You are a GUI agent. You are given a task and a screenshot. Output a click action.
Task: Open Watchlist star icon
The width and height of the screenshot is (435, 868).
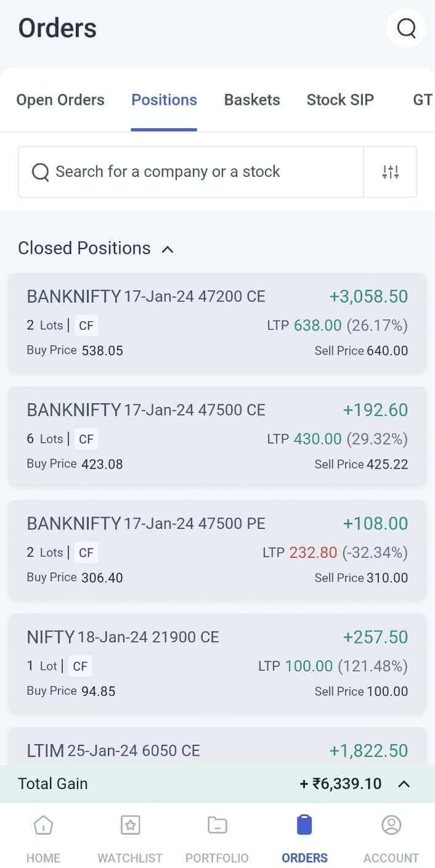(x=130, y=825)
